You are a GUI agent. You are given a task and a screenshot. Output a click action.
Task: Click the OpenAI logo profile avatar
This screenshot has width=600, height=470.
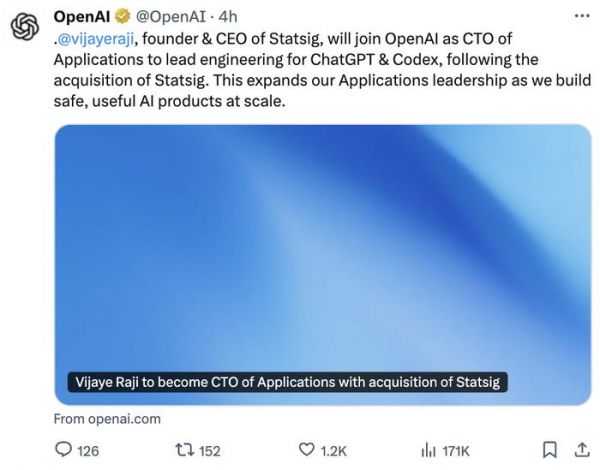(26, 28)
